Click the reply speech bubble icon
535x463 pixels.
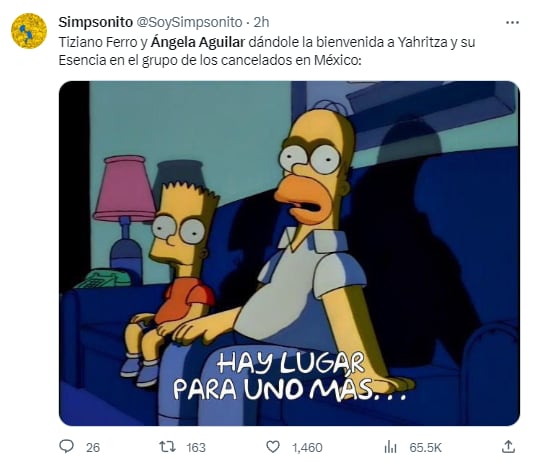(x=66, y=446)
